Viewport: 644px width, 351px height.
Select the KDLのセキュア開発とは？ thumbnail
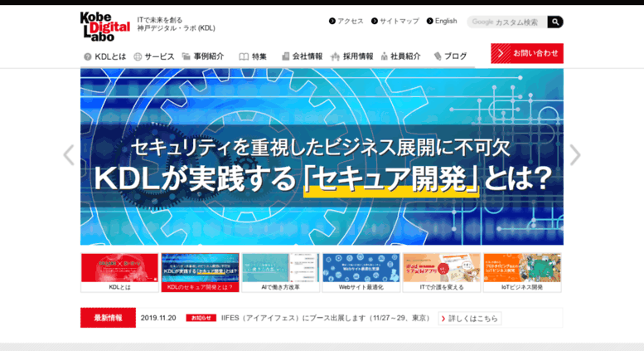(200, 272)
